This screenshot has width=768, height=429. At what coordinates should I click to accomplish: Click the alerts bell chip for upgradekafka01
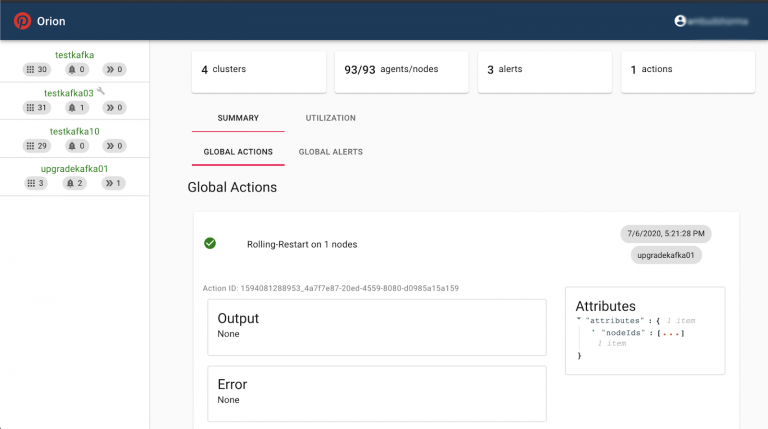pos(76,183)
